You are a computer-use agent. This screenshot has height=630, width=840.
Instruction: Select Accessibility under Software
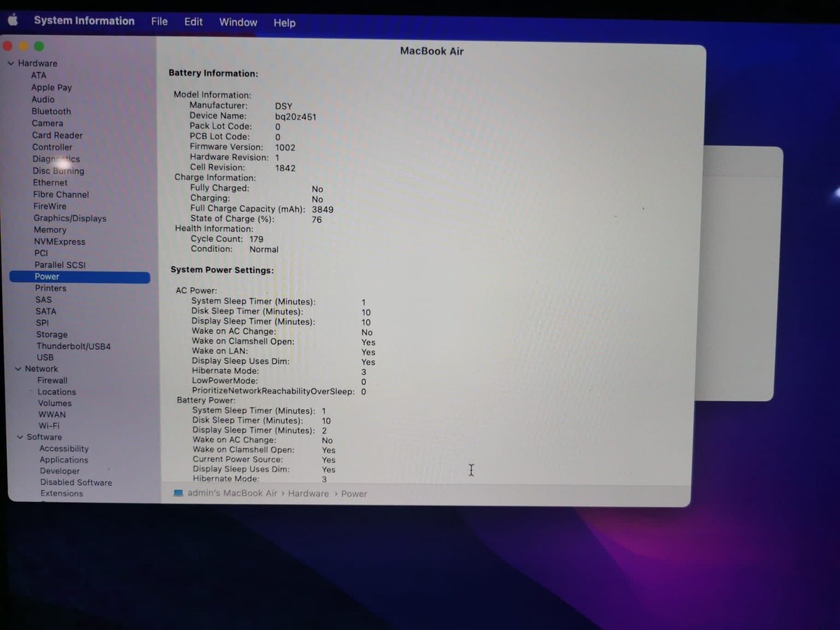click(64, 449)
